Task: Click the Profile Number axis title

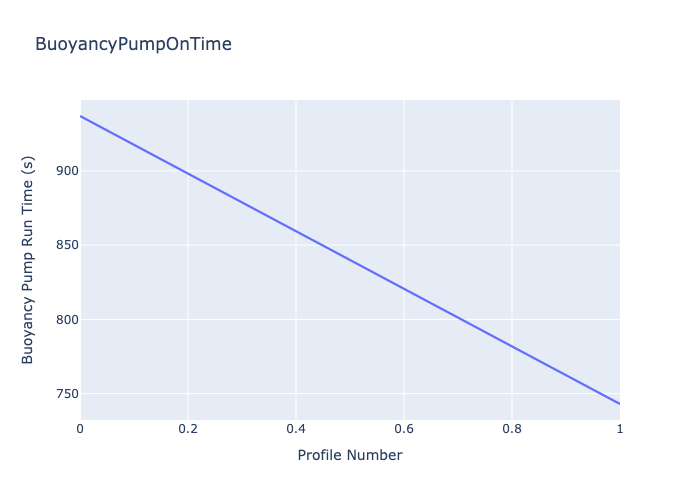Action: click(350, 455)
